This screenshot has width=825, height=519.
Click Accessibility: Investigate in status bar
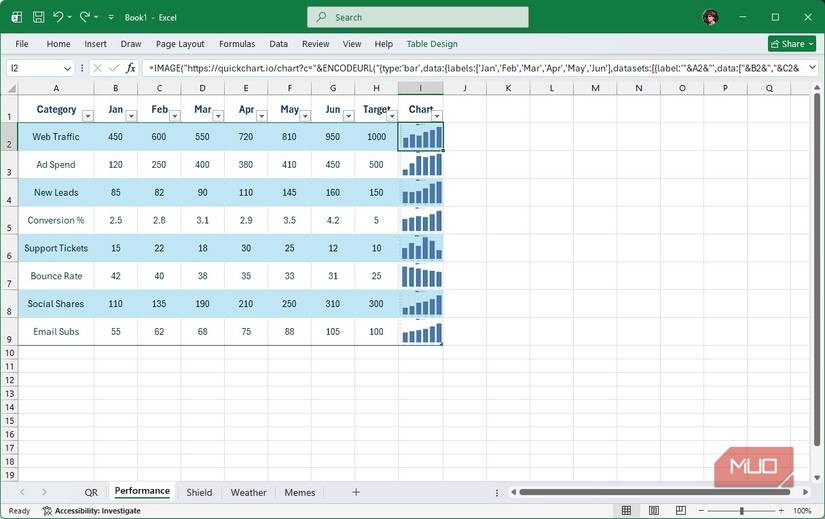click(x=92, y=511)
